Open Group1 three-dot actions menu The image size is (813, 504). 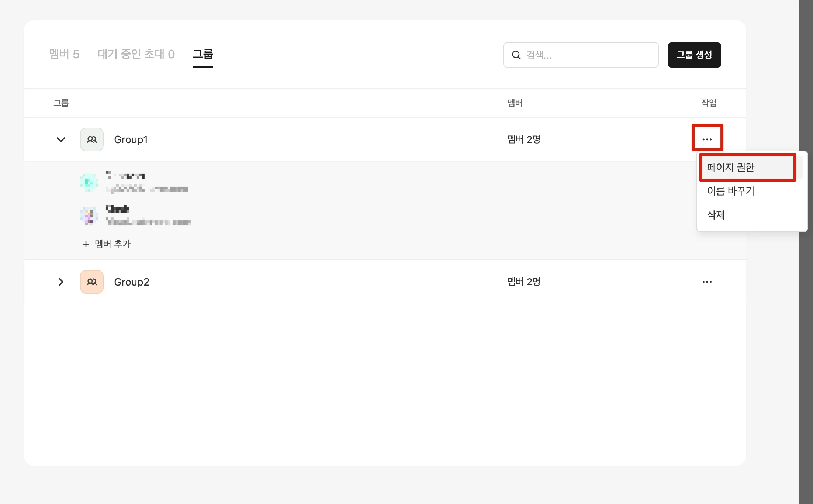pyautogui.click(x=707, y=139)
